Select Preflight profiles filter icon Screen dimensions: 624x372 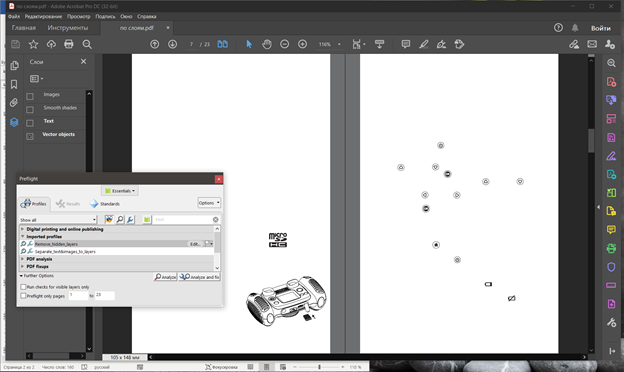109,219
